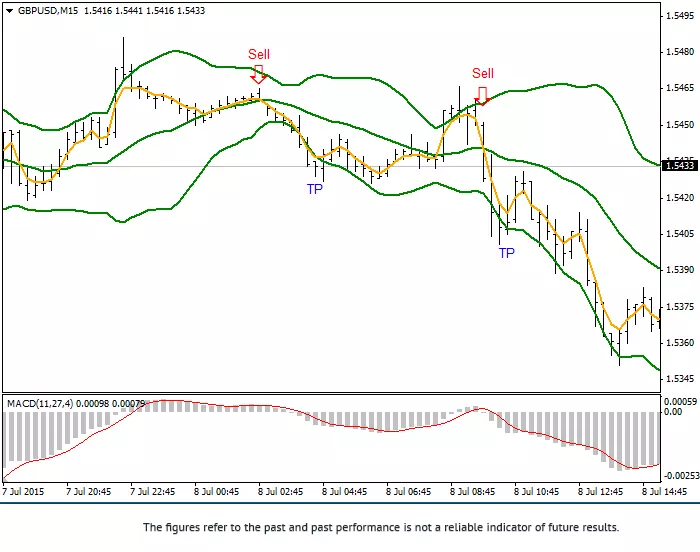Click the 8 Jul 02:45 time label

coord(280,492)
